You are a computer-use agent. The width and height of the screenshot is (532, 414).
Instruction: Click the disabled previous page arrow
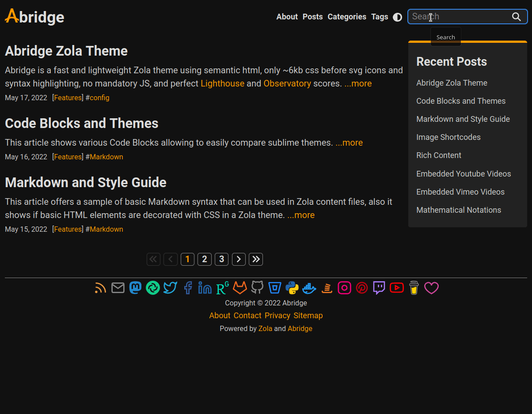171,260
